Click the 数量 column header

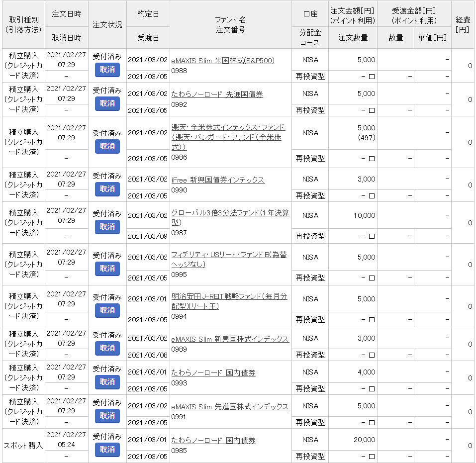click(395, 38)
